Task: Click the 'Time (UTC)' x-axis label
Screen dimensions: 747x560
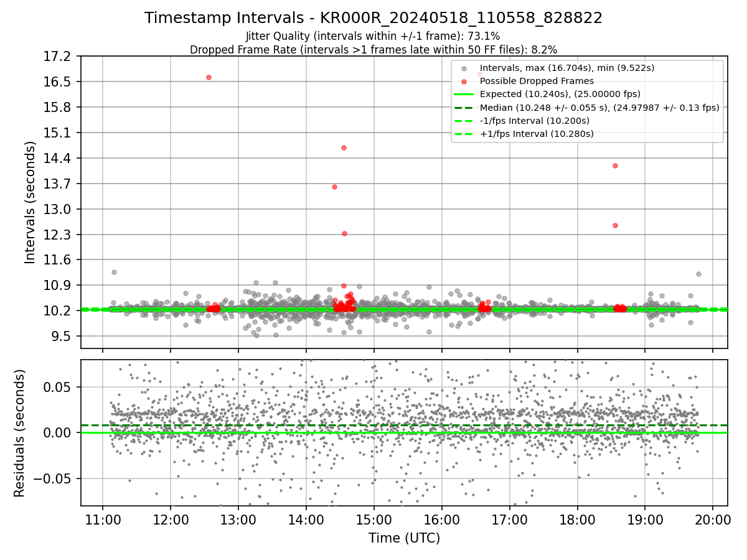Action: click(x=404, y=538)
